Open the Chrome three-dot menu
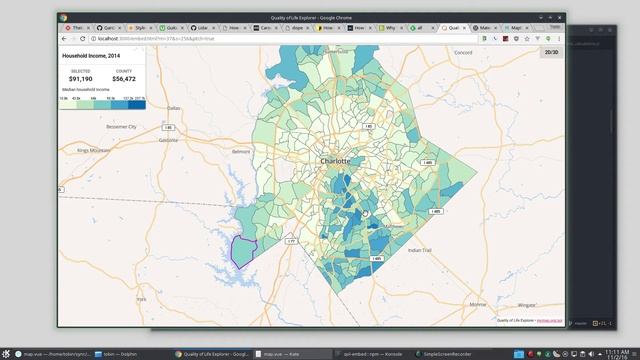The width and height of the screenshot is (640, 360). (x=559, y=39)
